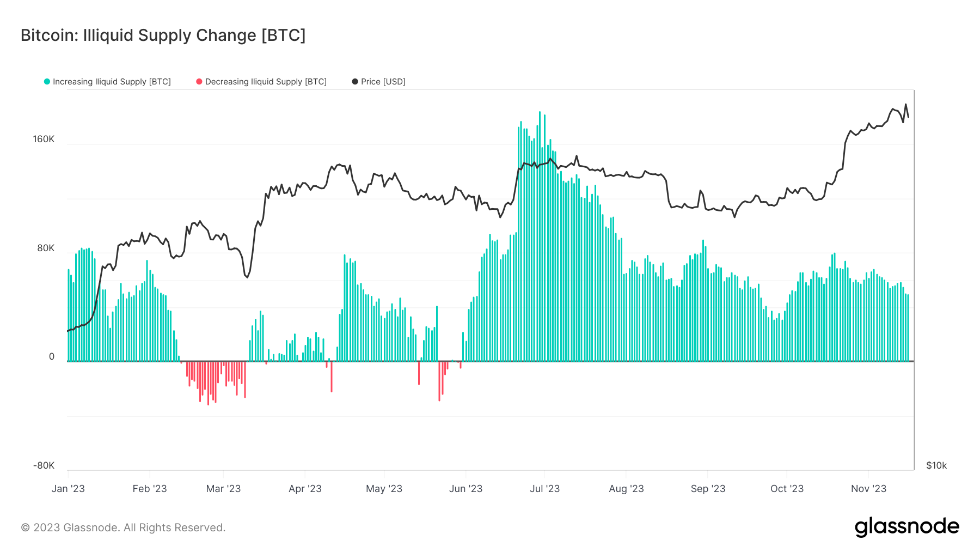Screen dimensions: 980x552
Task: Click the black Price legend dot
Action: point(355,82)
